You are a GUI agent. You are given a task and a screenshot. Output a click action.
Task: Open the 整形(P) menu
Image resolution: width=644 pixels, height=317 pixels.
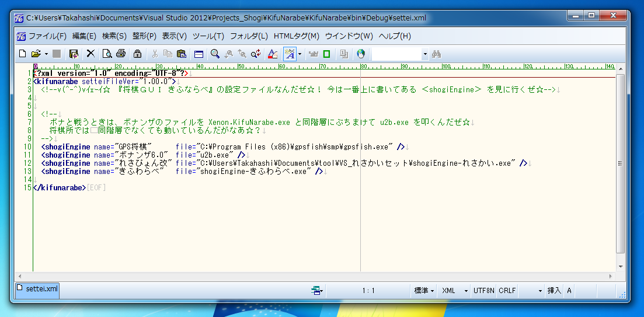point(144,36)
